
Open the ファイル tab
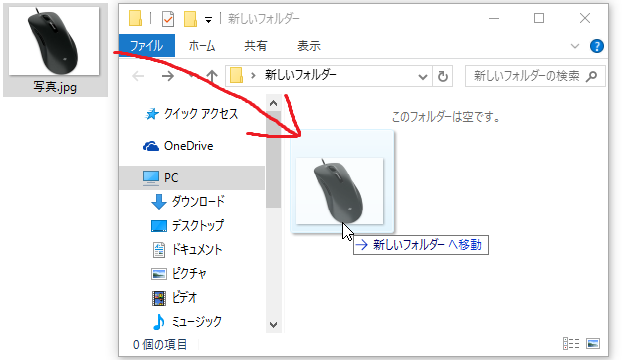pyautogui.click(x=147, y=45)
